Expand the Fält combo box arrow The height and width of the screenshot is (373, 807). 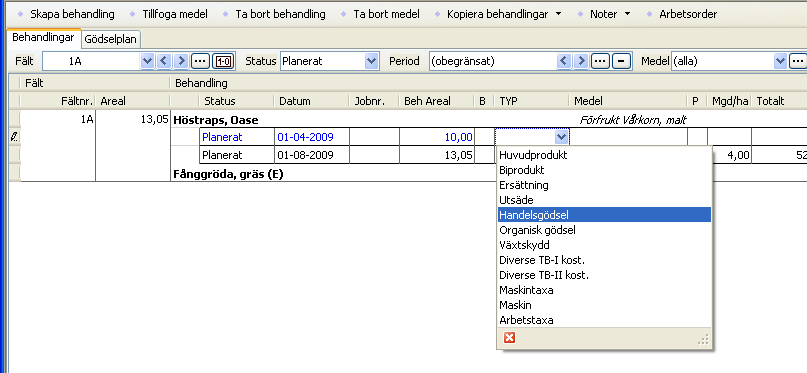(x=147, y=61)
